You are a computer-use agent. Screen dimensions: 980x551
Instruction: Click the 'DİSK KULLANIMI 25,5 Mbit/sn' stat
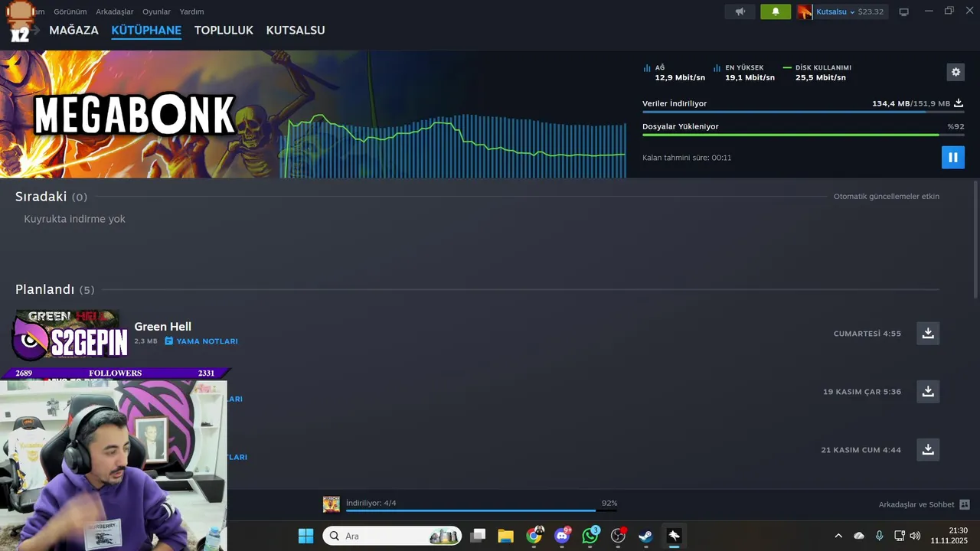[818, 73]
